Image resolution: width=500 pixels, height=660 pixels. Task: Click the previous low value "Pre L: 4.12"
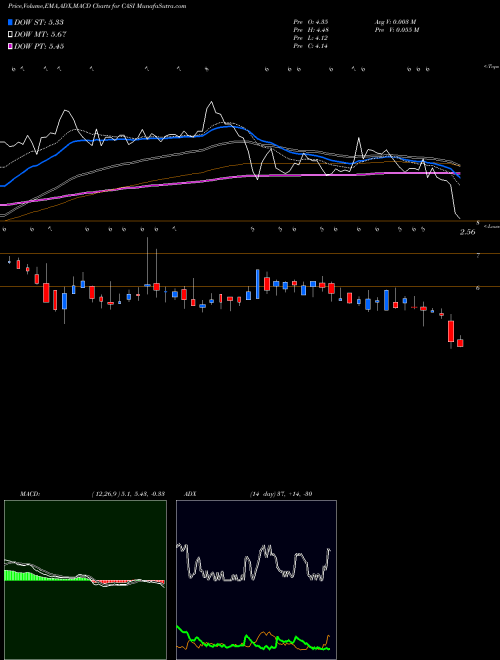[311, 38]
